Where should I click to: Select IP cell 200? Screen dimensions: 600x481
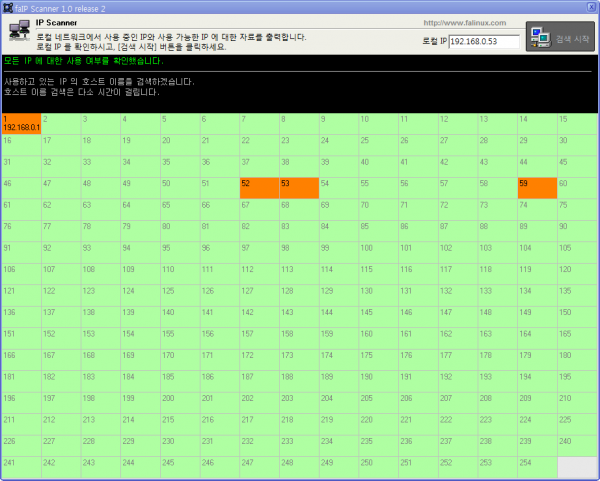coord(180,402)
